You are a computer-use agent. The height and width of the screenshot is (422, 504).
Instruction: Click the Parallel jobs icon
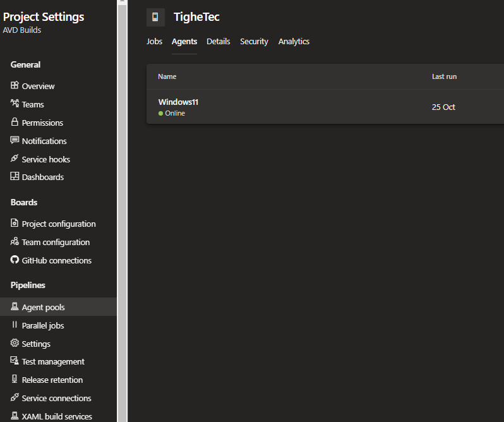click(x=15, y=325)
